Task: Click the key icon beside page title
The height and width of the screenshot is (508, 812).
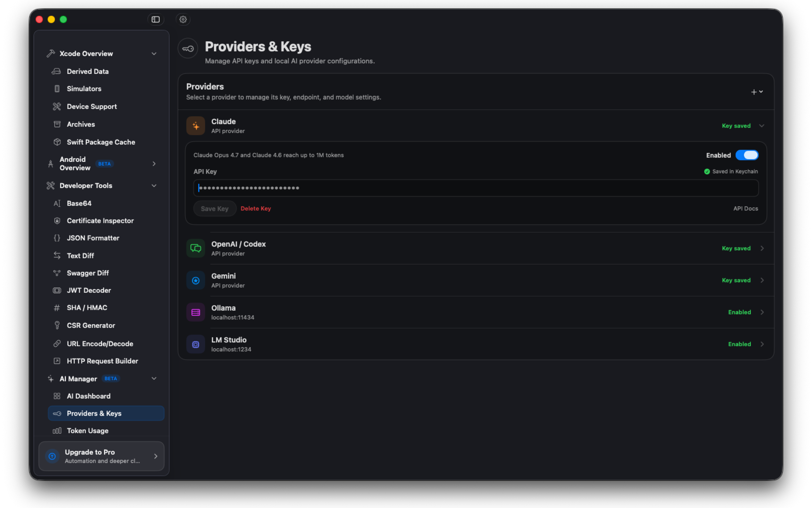Action: 188,49
